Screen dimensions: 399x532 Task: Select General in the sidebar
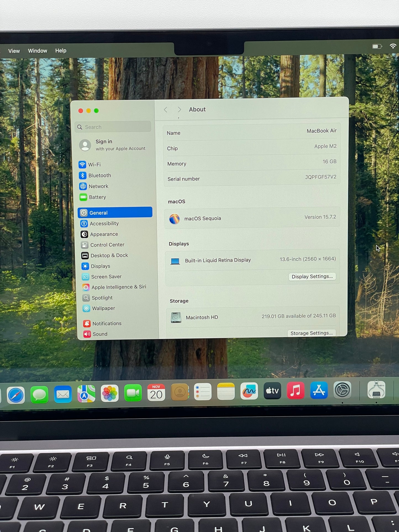[x=115, y=213]
